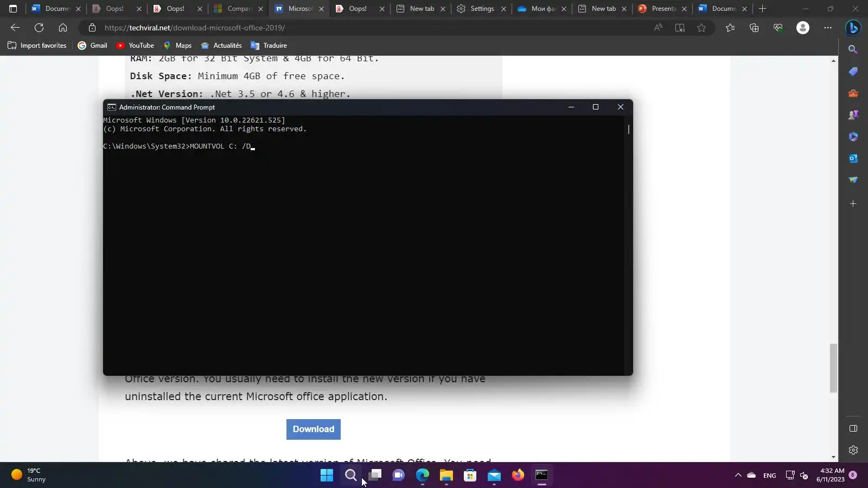Reload the page with the refresh icon
The image size is (868, 488).
coord(39,28)
